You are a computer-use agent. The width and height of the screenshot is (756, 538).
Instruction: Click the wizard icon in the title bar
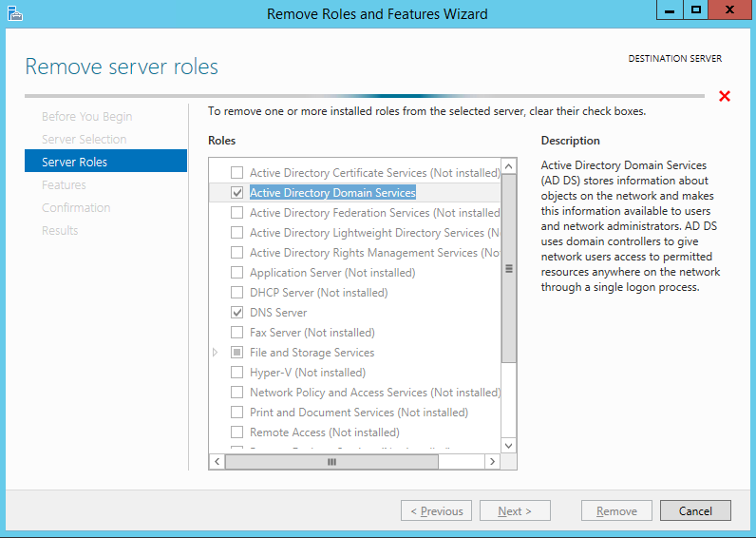click(x=15, y=13)
